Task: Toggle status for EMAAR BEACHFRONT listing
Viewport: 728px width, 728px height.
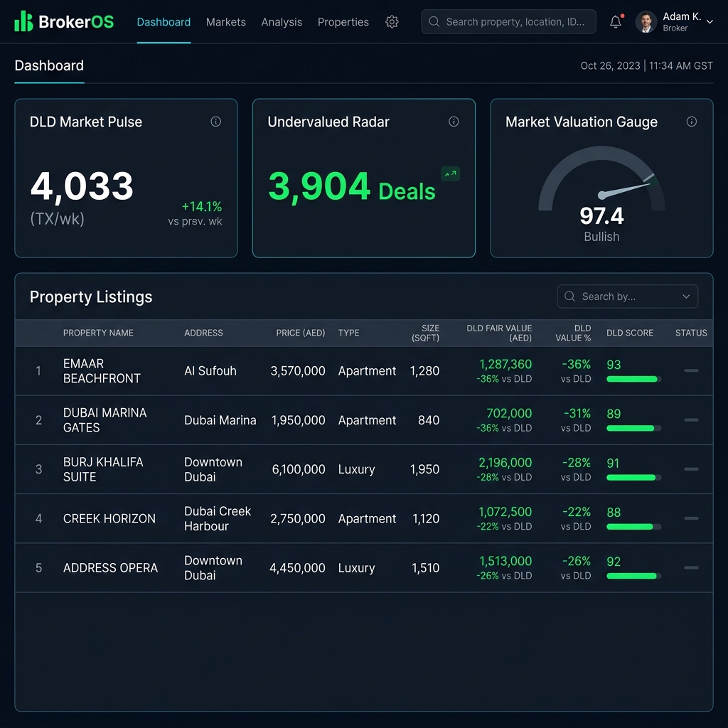Action: point(690,370)
